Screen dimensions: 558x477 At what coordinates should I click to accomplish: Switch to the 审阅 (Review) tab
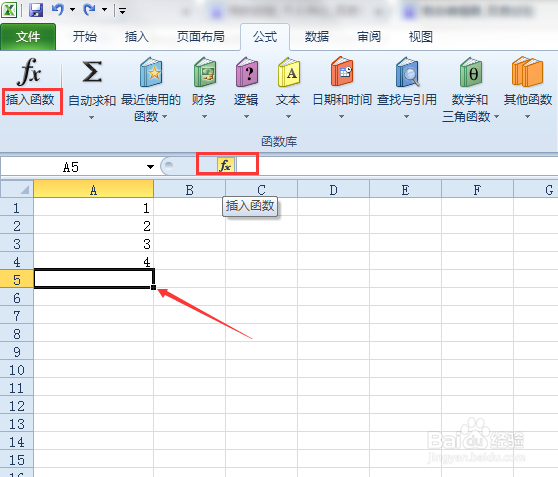point(369,37)
